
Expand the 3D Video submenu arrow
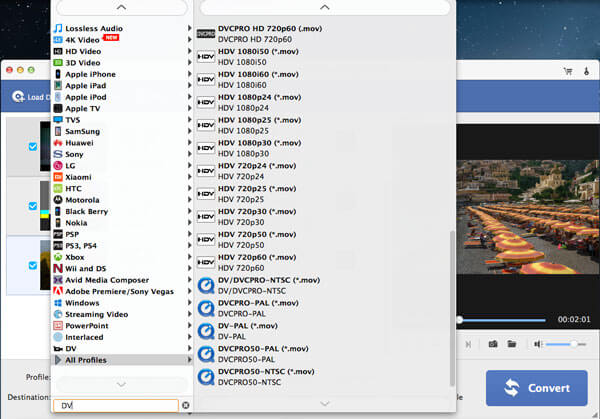pyautogui.click(x=189, y=62)
